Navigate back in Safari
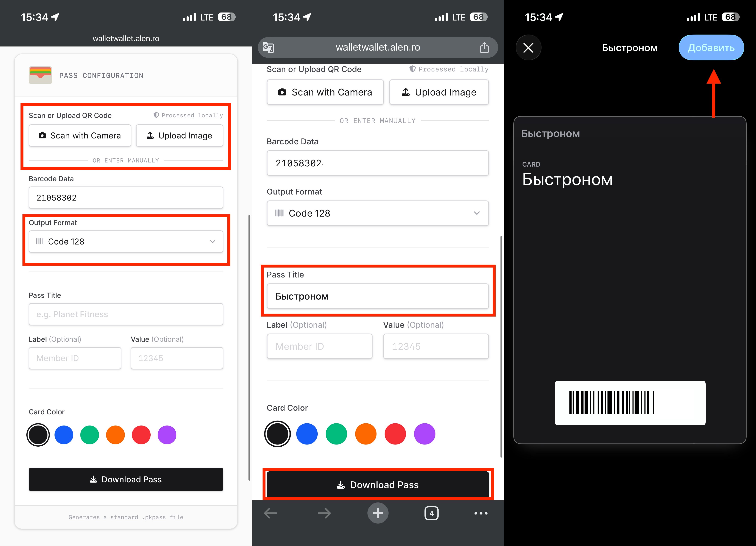Screen dimensions: 756x546 point(270,513)
